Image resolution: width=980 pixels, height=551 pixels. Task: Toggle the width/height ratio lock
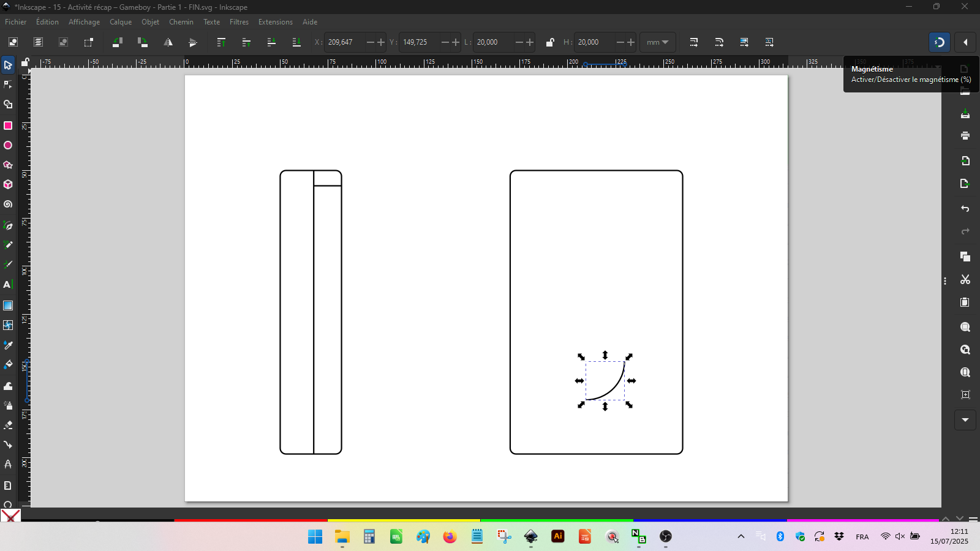coord(550,42)
